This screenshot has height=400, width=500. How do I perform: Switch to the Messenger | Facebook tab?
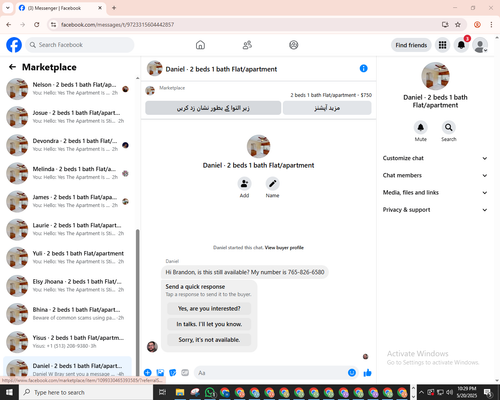pos(61,8)
